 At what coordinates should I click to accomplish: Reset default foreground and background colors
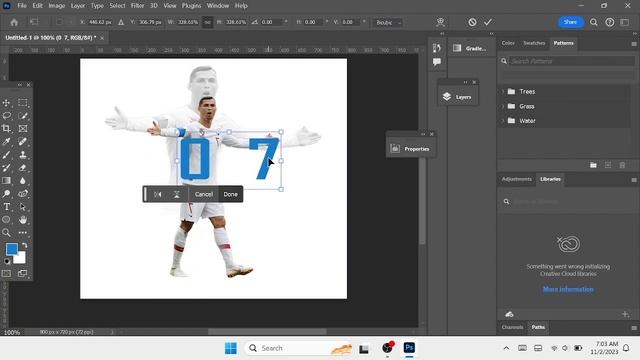[x=7, y=261]
